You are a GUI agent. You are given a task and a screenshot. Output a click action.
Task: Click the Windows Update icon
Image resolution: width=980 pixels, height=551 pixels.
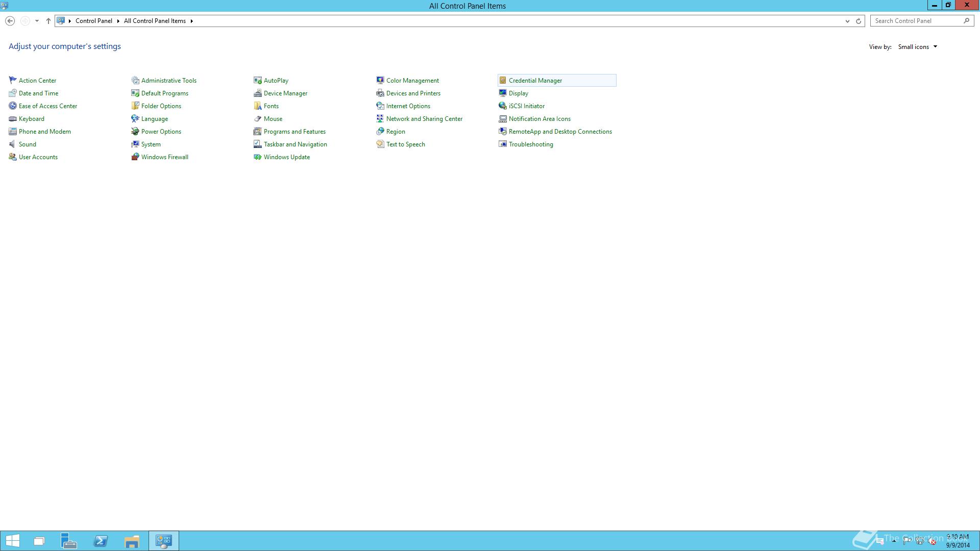pyautogui.click(x=258, y=157)
